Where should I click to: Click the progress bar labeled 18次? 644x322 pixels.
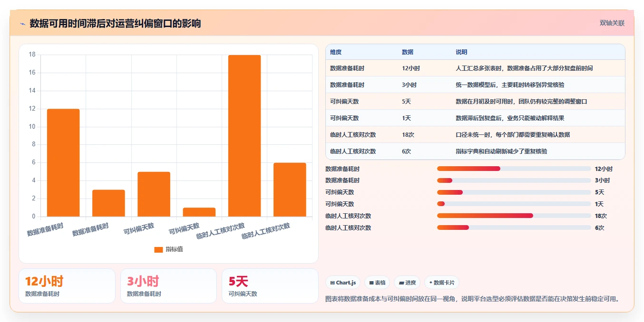pos(514,216)
